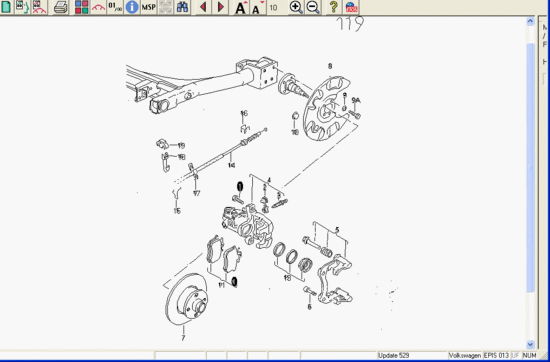
Task: Open help with the question mark icon
Action: click(x=334, y=7)
